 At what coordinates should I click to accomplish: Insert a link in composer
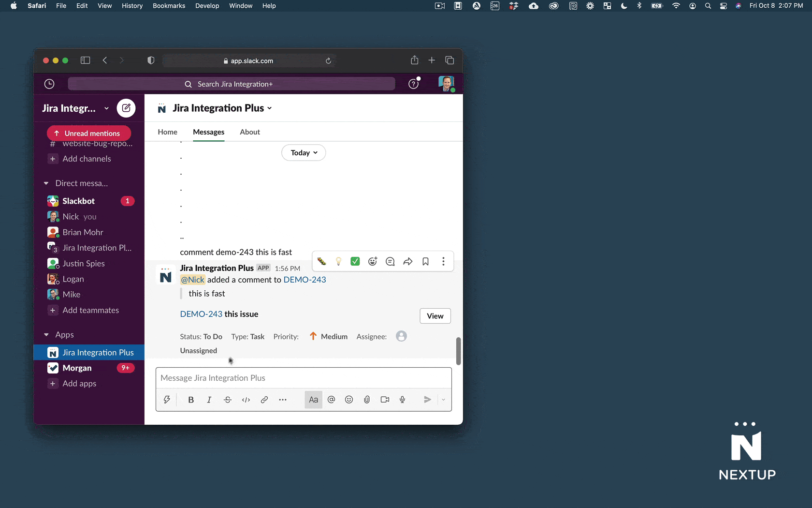pos(264,400)
